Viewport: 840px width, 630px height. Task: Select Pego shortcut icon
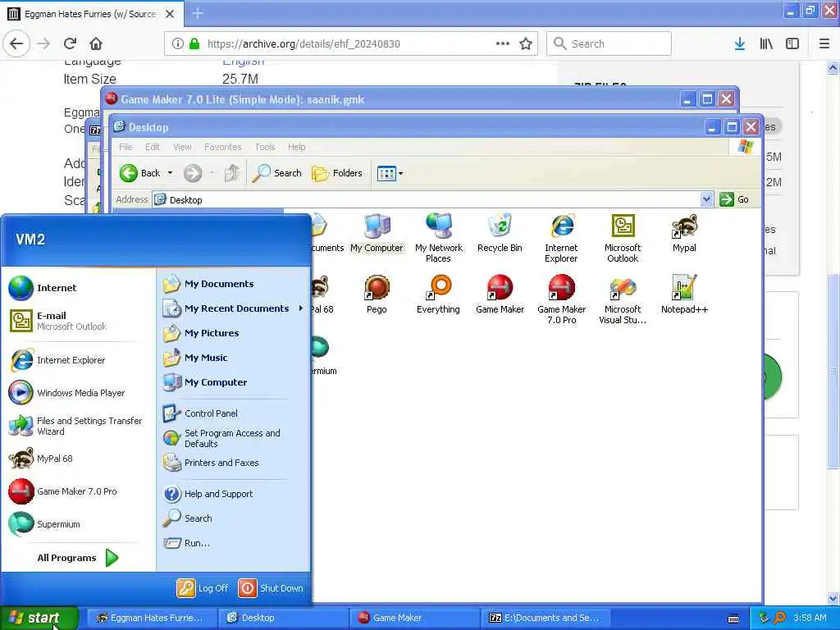point(377,294)
